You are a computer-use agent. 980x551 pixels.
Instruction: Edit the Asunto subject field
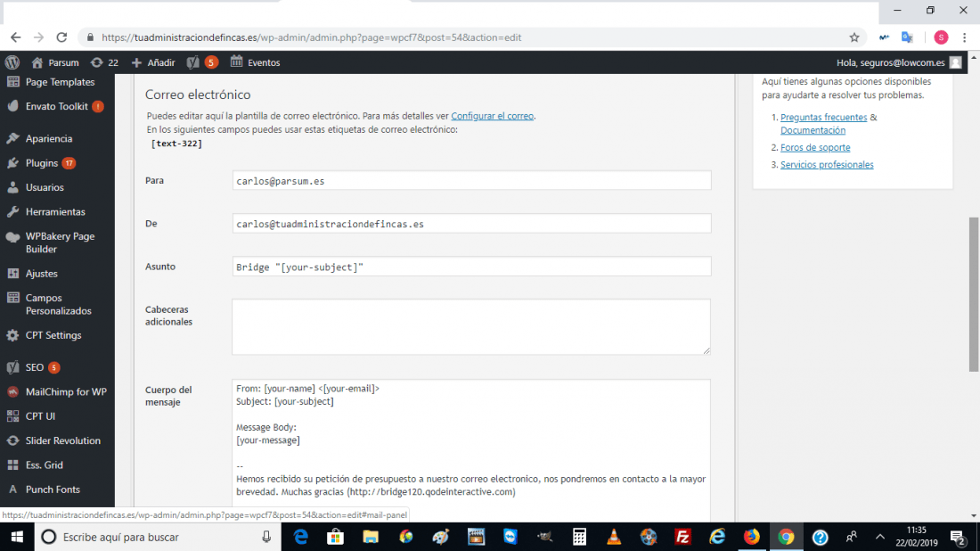pyautogui.click(x=471, y=267)
